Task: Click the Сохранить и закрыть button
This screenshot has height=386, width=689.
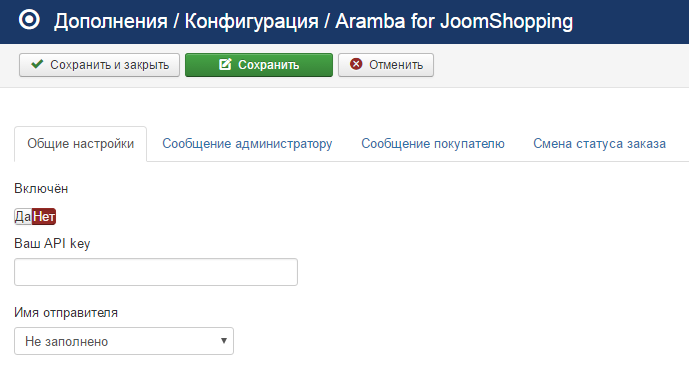Action: [x=99, y=65]
